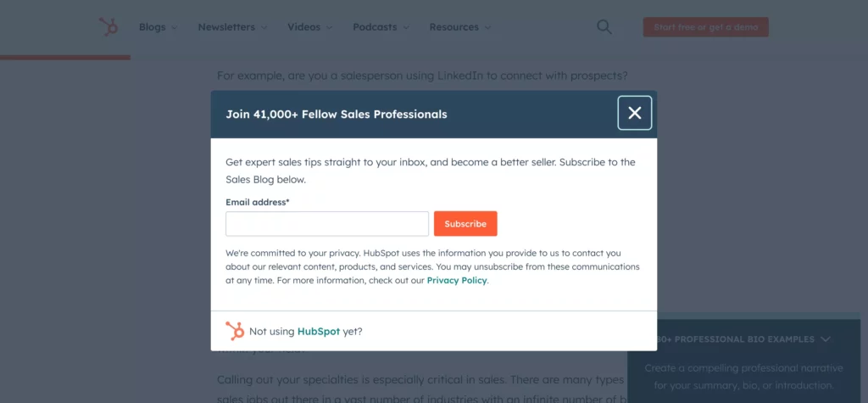Click 'Calling out your specialties' paragraph
Screen dimensions: 868x403
[420, 389]
